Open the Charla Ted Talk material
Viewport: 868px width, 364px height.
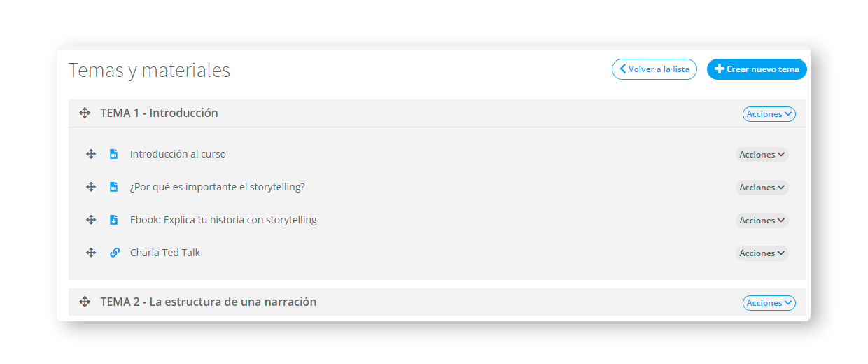point(165,253)
